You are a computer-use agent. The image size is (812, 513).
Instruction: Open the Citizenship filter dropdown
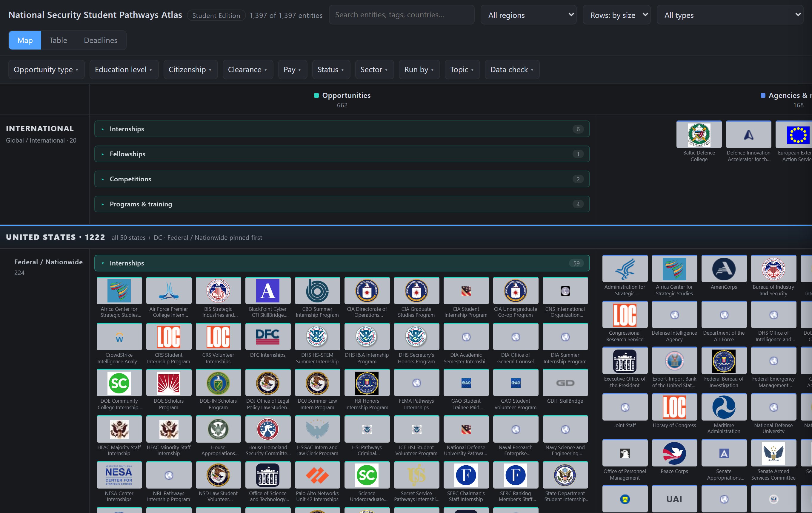190,70
